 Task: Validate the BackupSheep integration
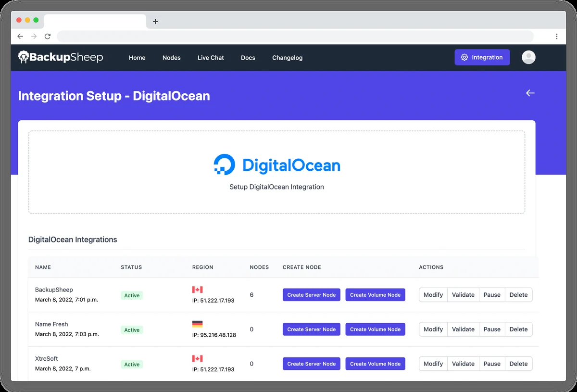464,295
